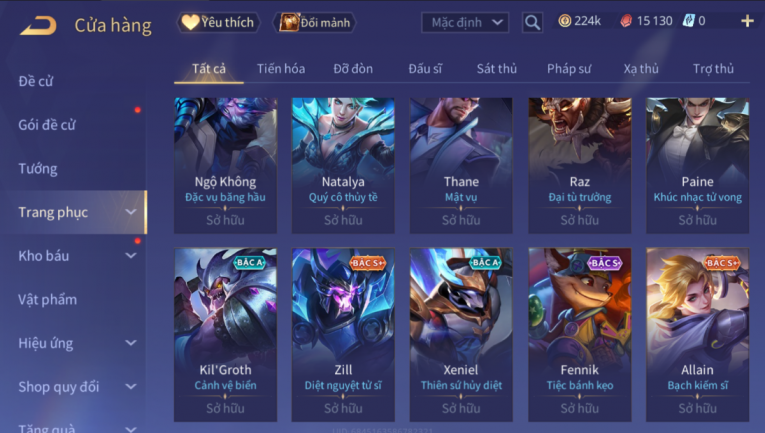Tap the gold coin balance icon
This screenshot has width=765, height=433.
pos(564,21)
